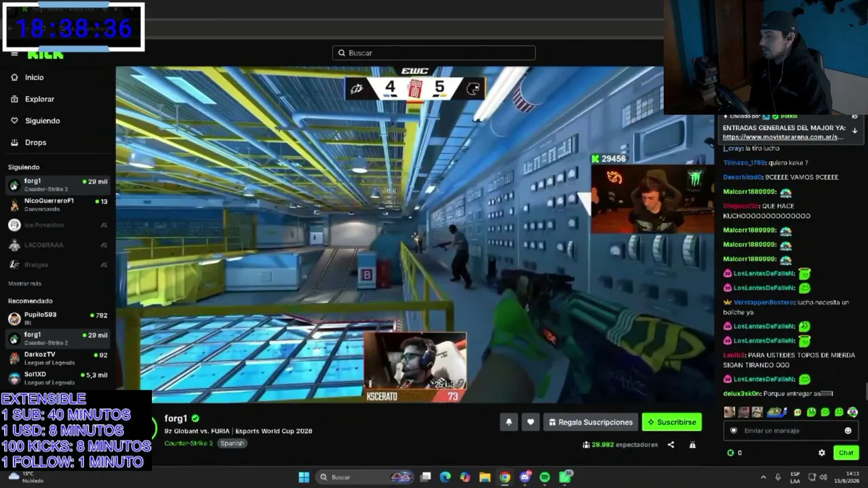Open the emoji picker in chat box
Screen dimensions: 868x488
click(x=848, y=430)
